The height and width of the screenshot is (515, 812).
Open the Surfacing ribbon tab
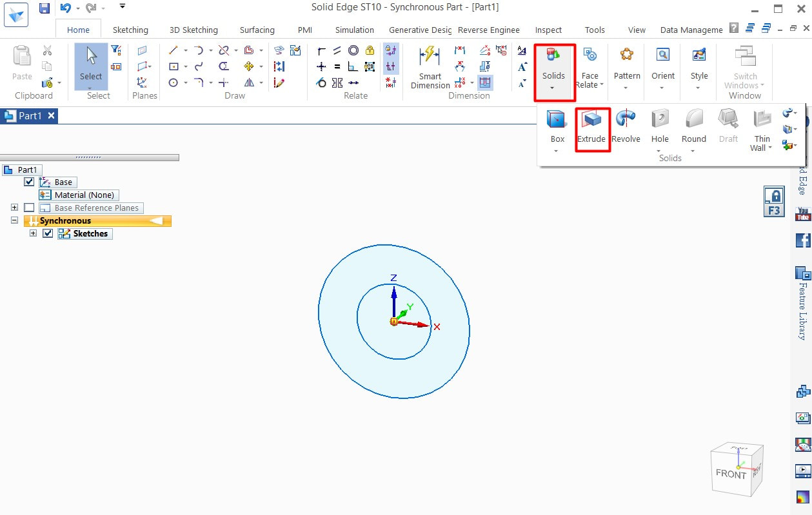pyautogui.click(x=257, y=30)
